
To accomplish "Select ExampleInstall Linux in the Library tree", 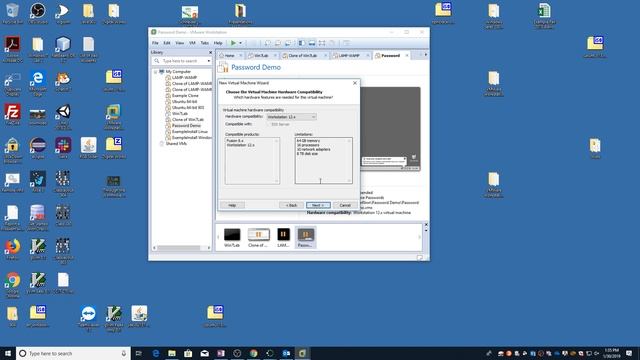I will pyautogui.click(x=190, y=132).
